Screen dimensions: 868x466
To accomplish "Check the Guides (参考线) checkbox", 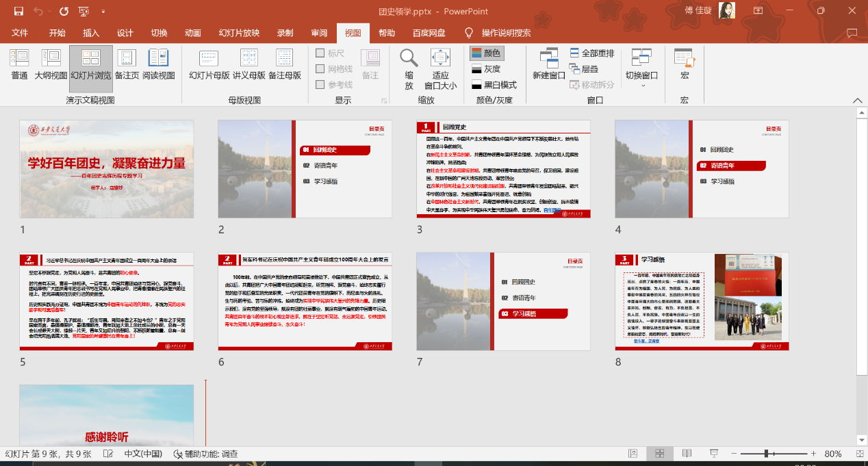I will (x=320, y=85).
